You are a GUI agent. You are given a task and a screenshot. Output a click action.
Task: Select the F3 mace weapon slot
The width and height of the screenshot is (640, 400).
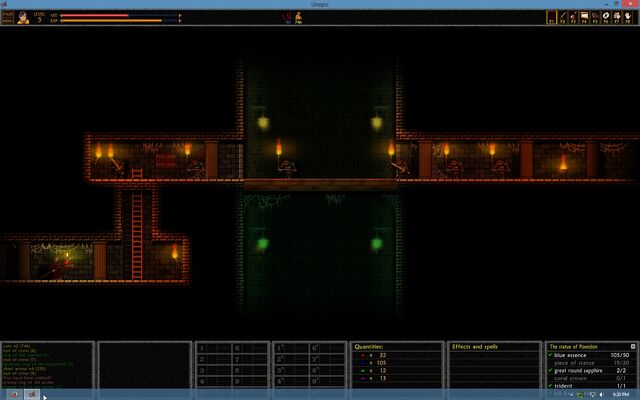pos(573,17)
